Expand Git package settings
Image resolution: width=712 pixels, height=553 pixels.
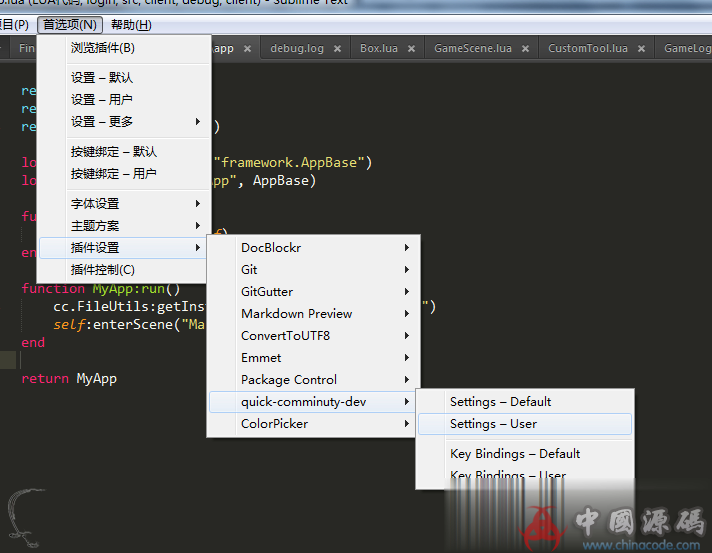(313, 270)
